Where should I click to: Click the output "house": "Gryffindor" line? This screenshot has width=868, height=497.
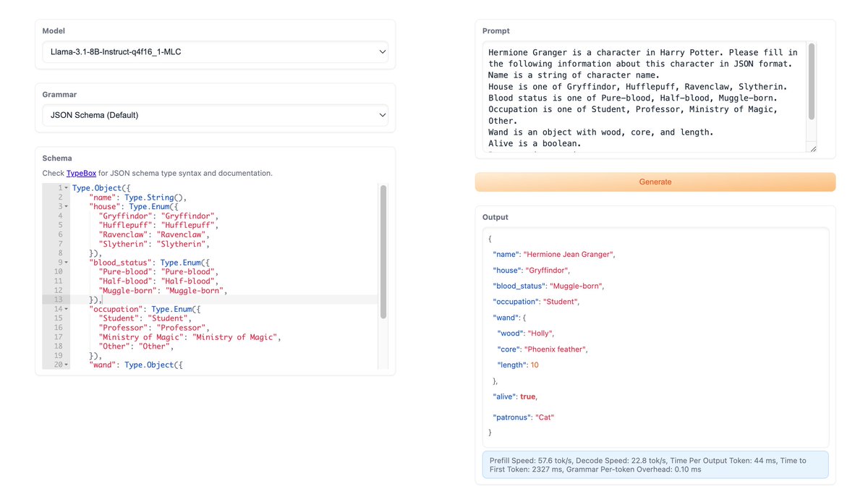pyautogui.click(x=532, y=271)
